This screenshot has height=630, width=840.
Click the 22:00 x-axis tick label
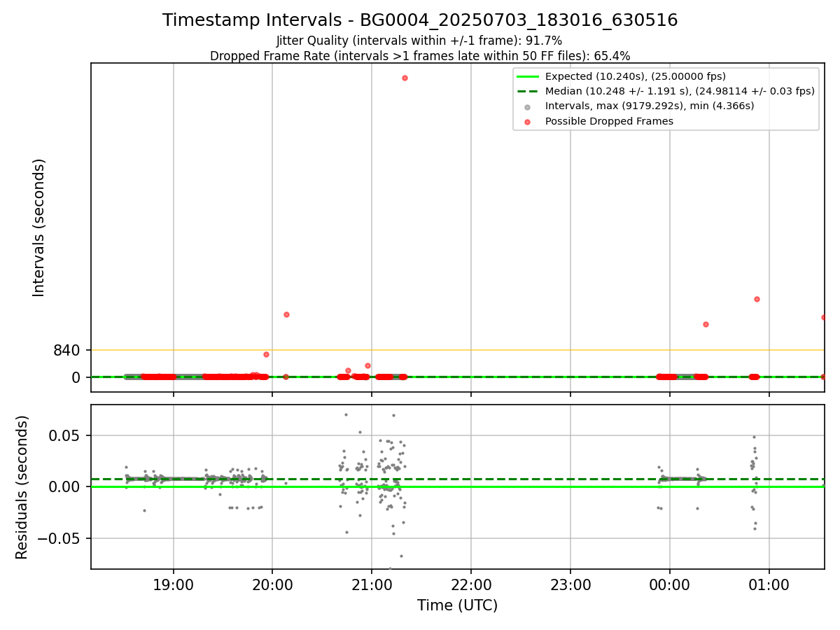click(471, 585)
